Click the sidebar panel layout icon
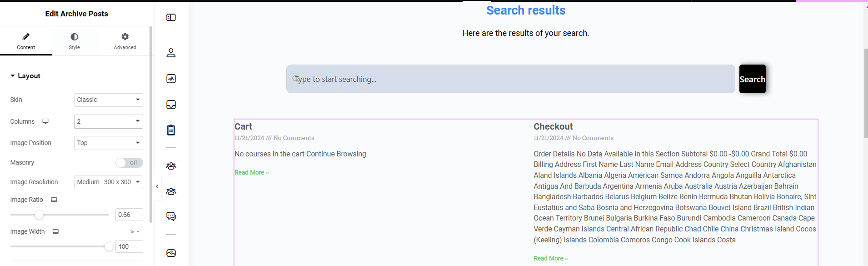This screenshot has height=266, width=868. click(x=171, y=17)
